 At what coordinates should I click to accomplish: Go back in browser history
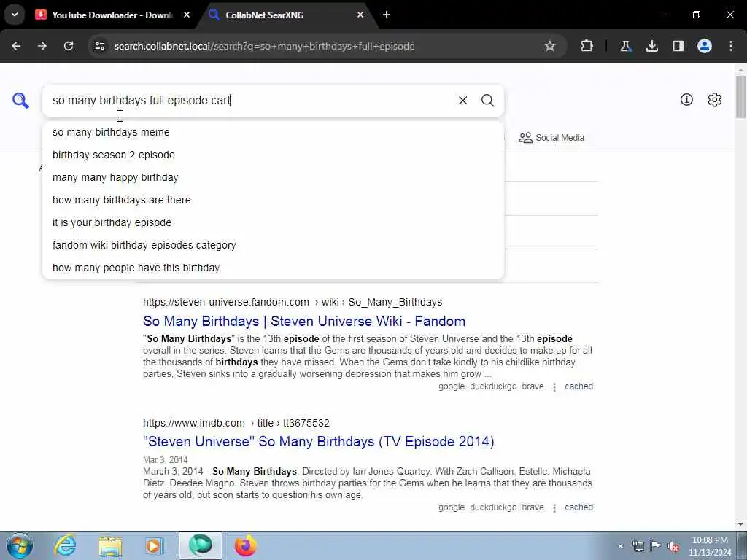16,46
